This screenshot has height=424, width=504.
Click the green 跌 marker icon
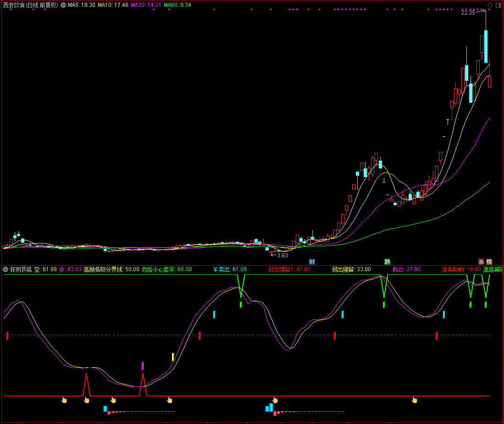click(x=388, y=262)
